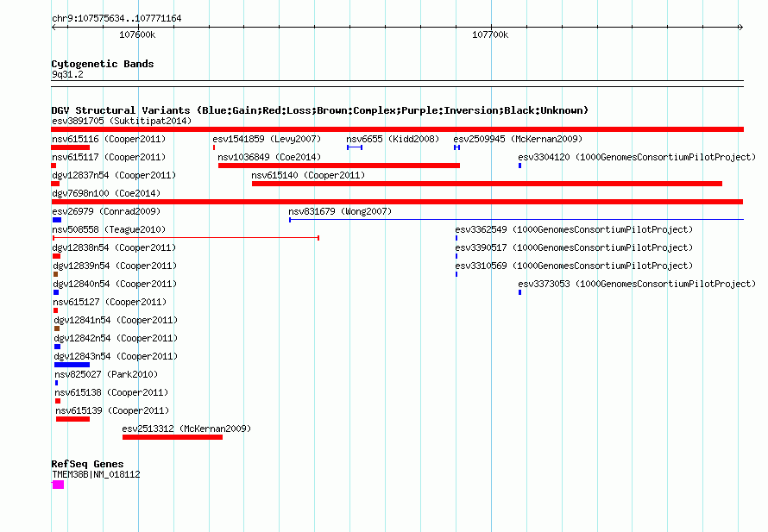Screen dimensions: 768x532
Task: Open esv2509945 (McKernan2009) label
Action: [519, 139]
